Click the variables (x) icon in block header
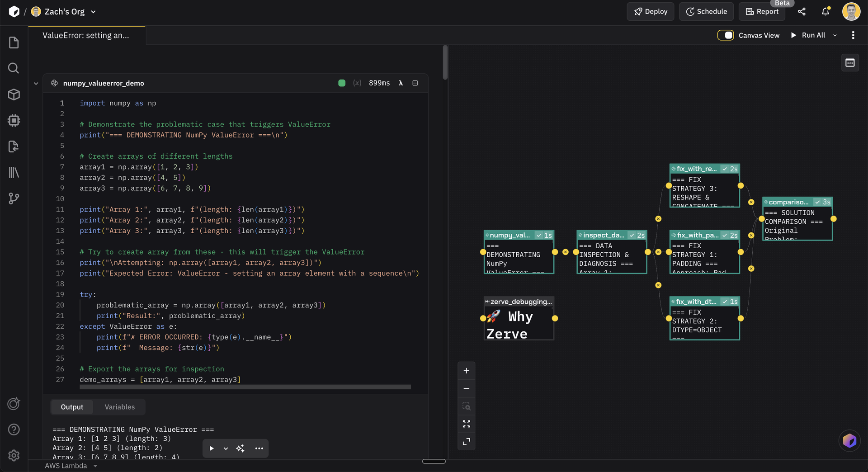868x472 pixels. tap(357, 83)
